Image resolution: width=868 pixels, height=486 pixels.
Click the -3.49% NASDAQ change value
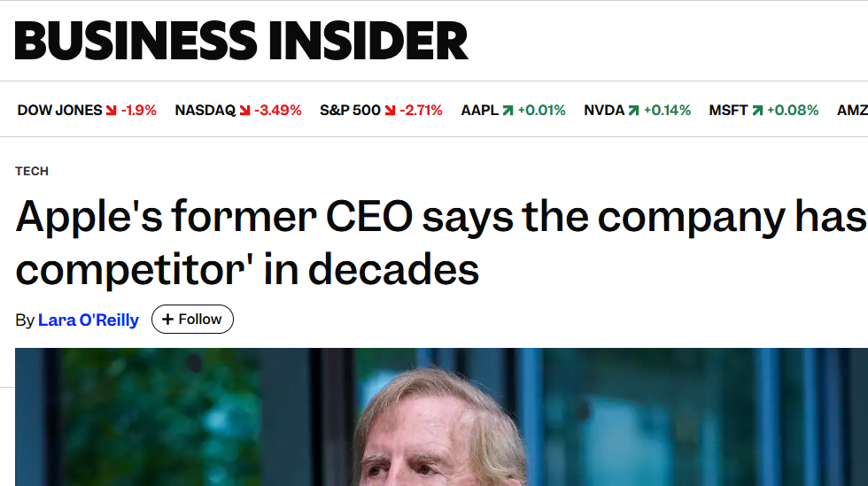(x=278, y=111)
